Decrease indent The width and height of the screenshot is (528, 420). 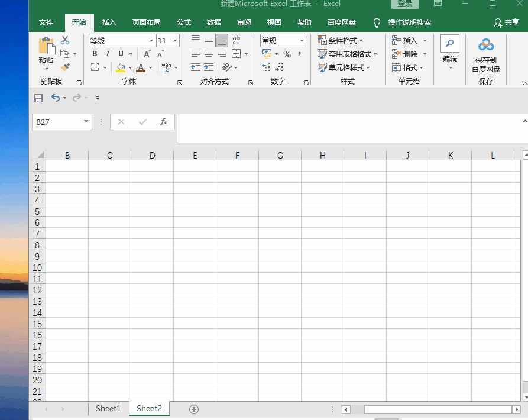pos(196,67)
